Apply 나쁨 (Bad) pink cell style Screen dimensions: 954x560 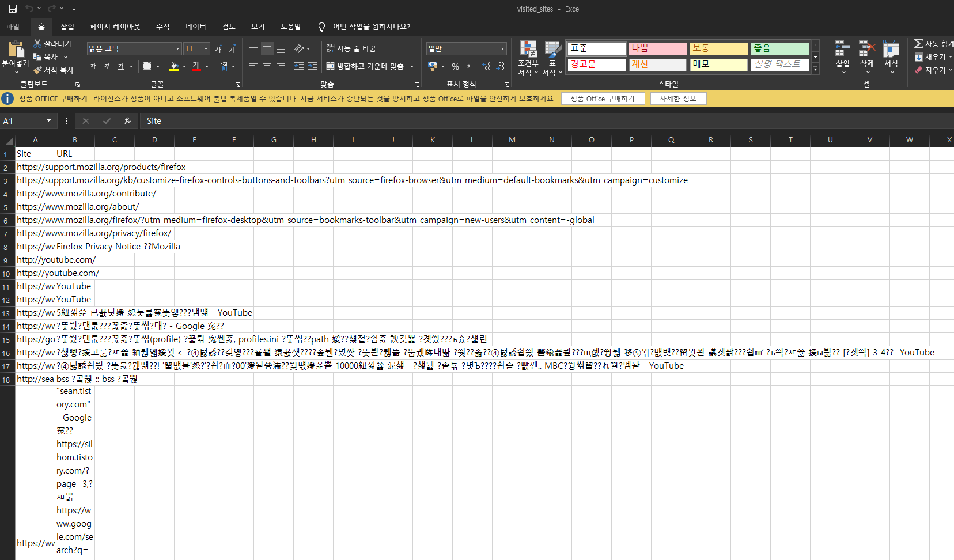click(657, 48)
